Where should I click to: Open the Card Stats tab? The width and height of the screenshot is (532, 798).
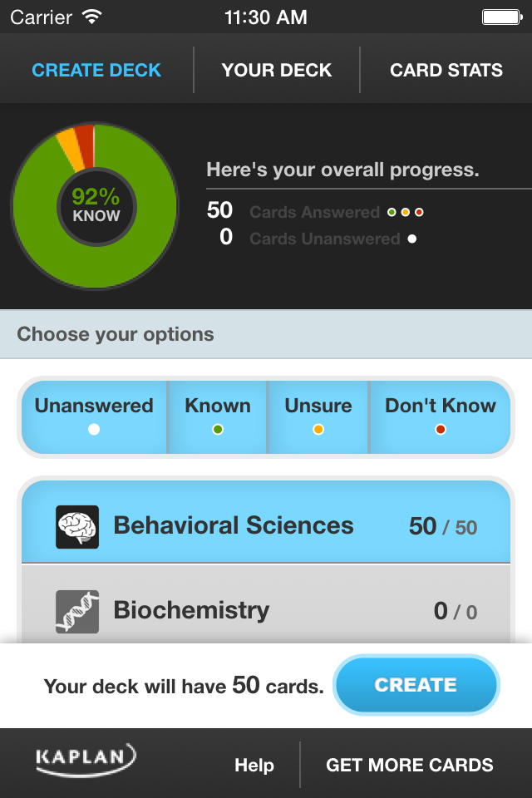pos(446,70)
